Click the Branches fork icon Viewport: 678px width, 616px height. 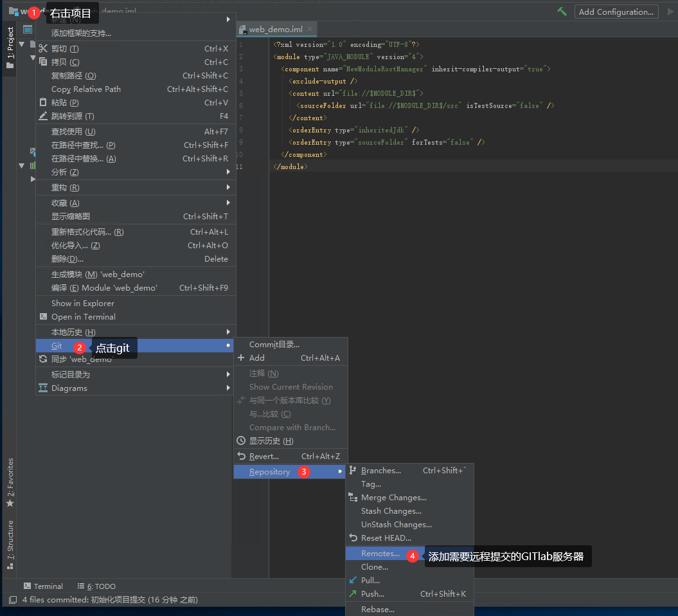pos(353,470)
